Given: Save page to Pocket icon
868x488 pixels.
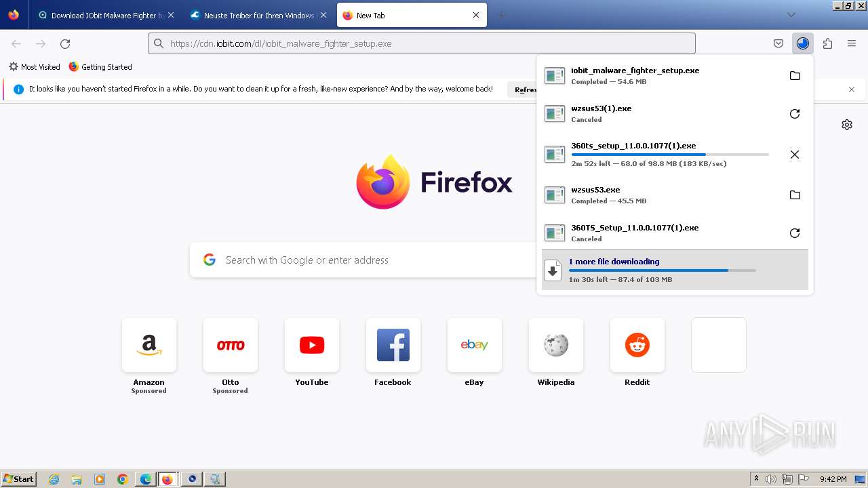Looking at the screenshot, I should [778, 43].
